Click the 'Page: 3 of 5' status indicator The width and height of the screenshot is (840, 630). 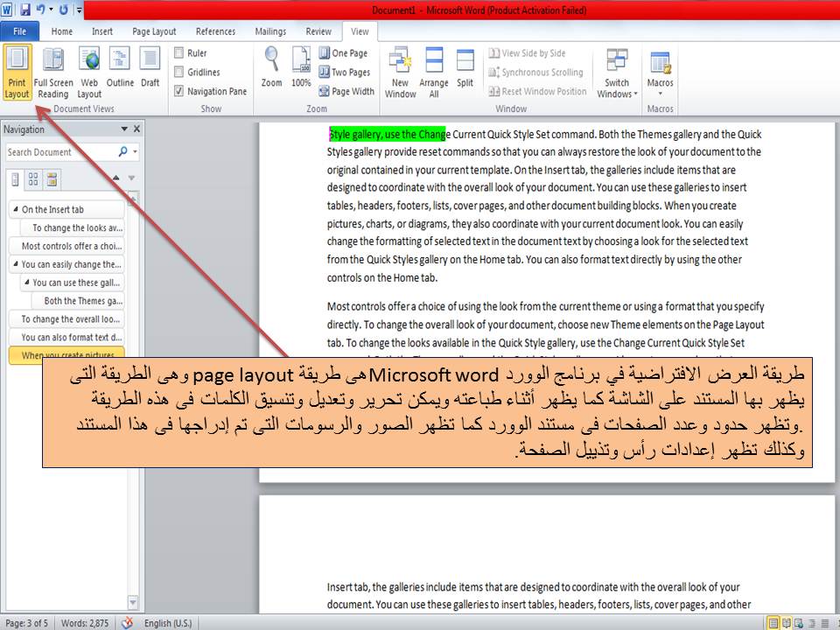pyautogui.click(x=27, y=623)
